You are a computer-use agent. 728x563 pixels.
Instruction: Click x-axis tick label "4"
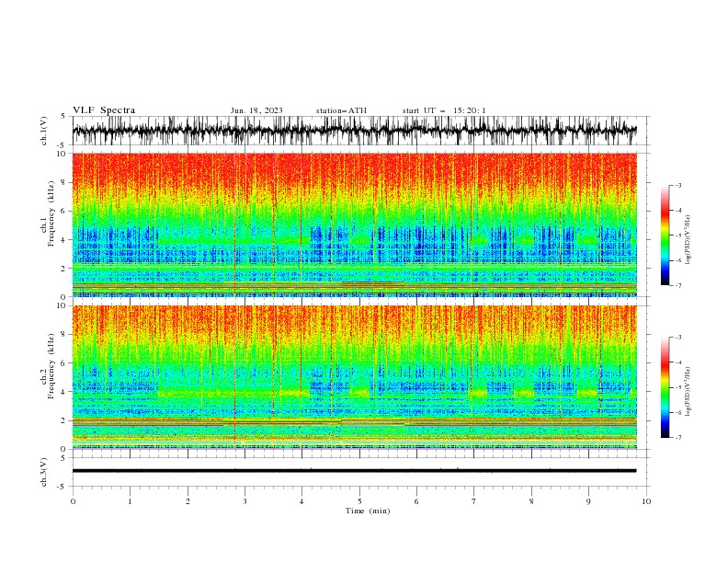click(301, 501)
